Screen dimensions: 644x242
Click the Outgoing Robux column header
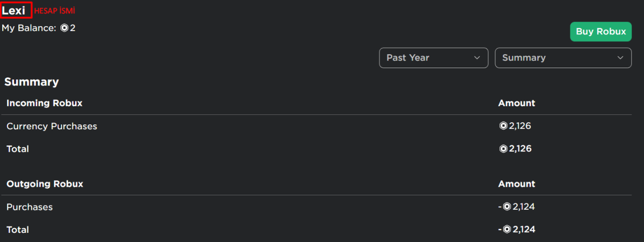point(45,184)
